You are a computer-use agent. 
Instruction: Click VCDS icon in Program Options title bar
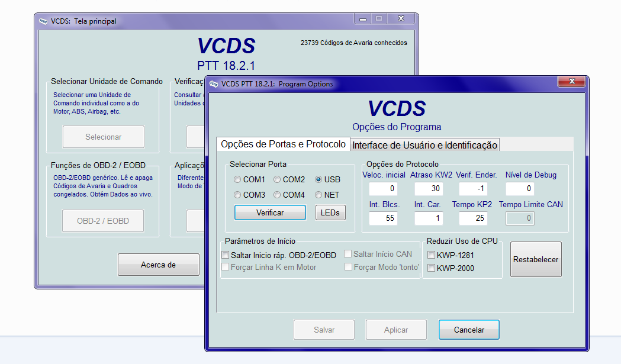(214, 84)
